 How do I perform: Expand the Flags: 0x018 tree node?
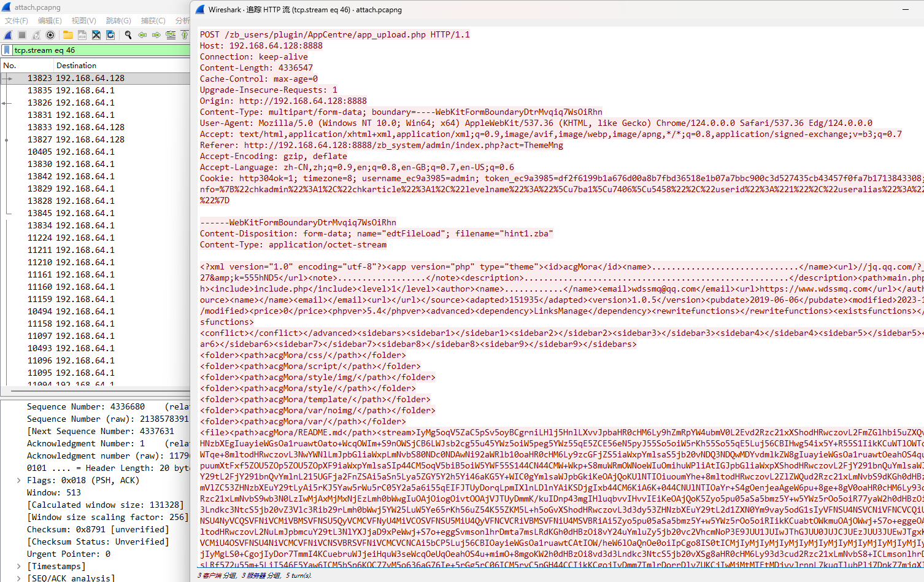tap(19, 480)
